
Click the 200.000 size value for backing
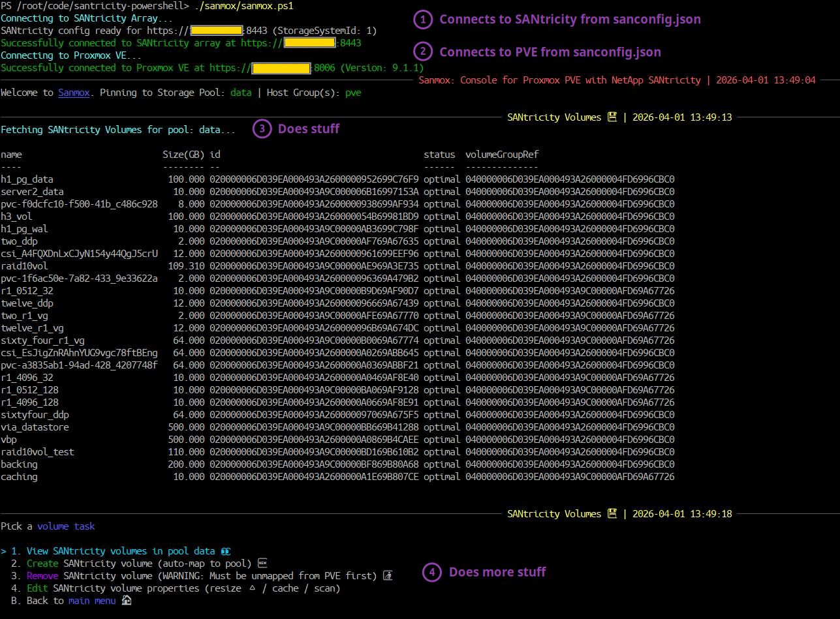click(x=186, y=464)
